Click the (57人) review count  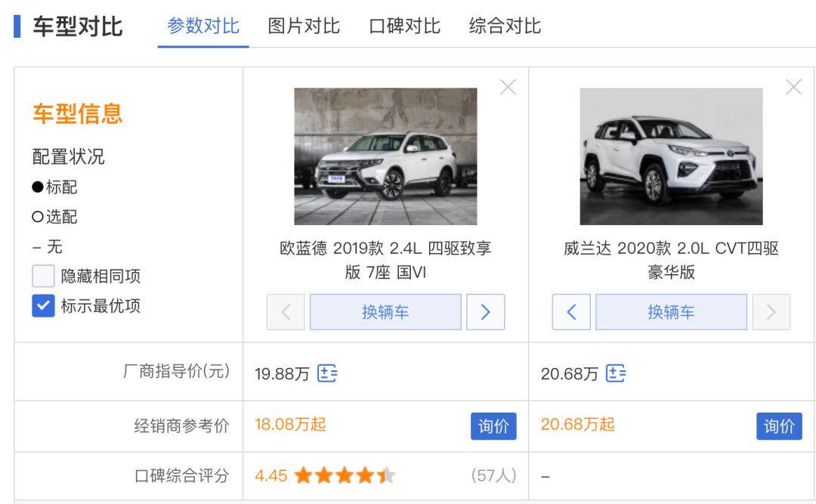click(494, 475)
